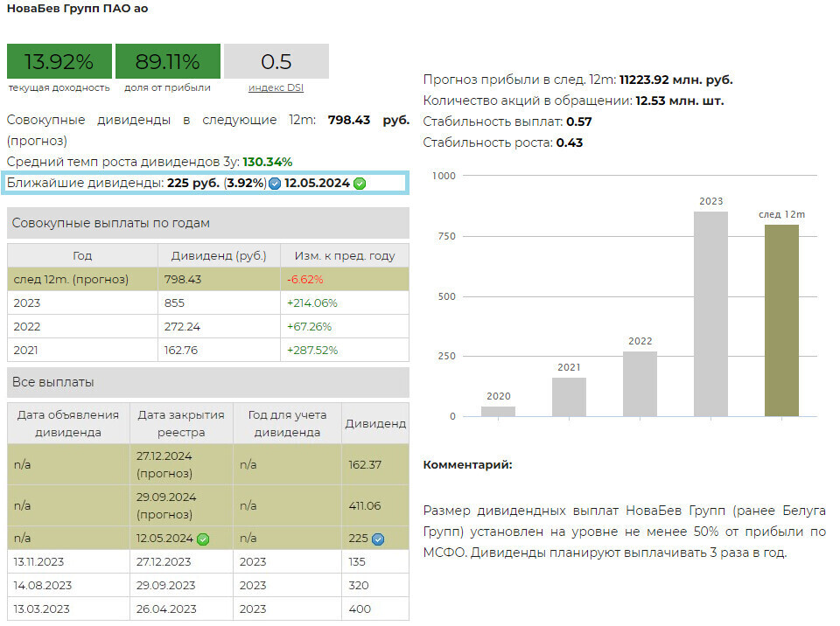Select the olive след 12m forecast bar
Screen dimensions: 840x626
(781, 320)
